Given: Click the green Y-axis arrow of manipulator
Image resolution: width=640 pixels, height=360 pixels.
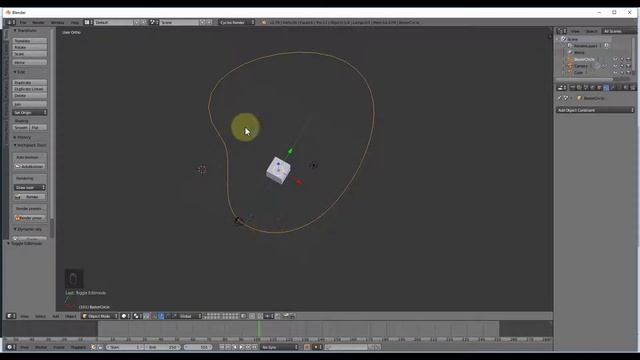Looking at the screenshot, I should [x=290, y=152].
